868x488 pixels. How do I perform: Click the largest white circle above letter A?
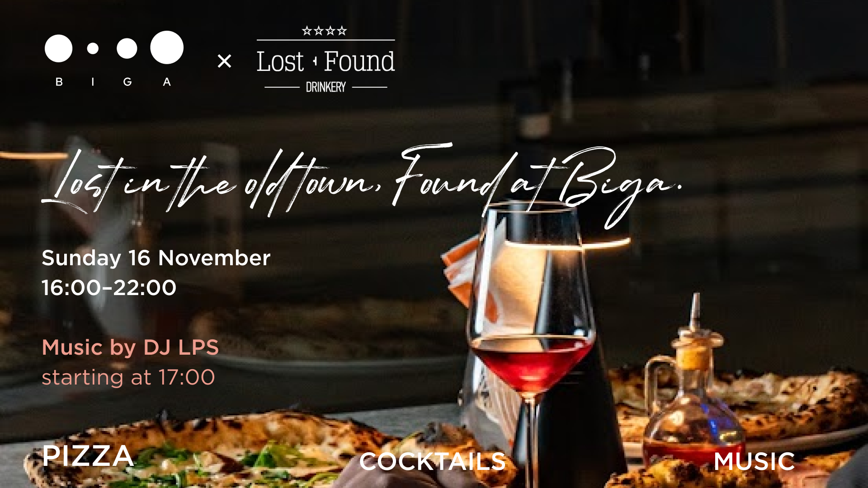tap(167, 47)
